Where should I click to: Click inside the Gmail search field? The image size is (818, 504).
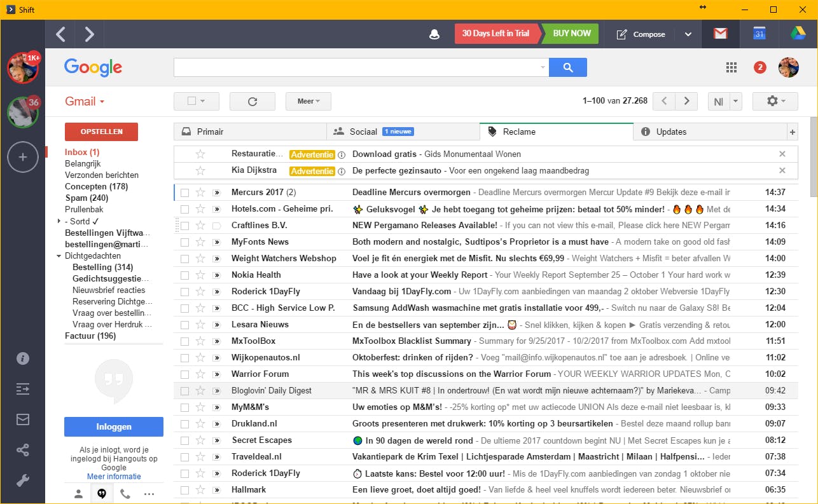click(x=356, y=67)
